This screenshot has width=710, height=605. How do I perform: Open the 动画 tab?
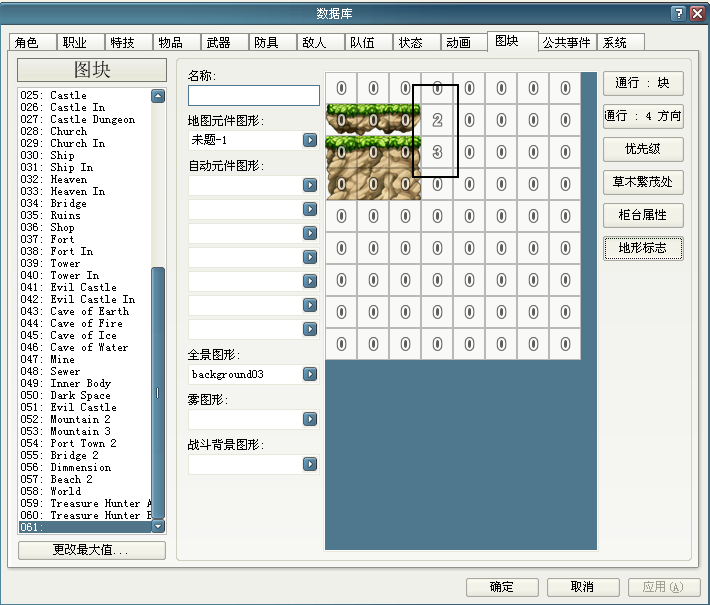[465, 43]
